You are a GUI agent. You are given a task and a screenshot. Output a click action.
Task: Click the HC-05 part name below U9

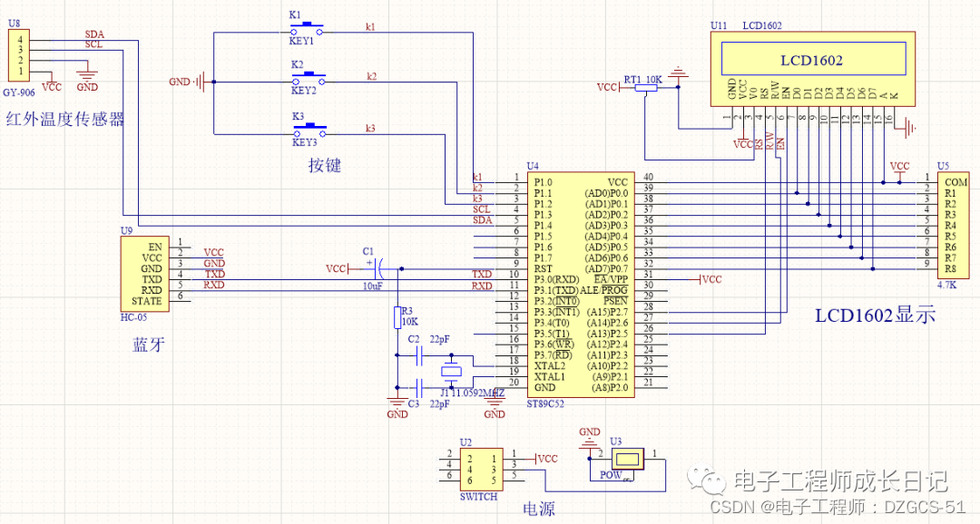tap(133, 317)
